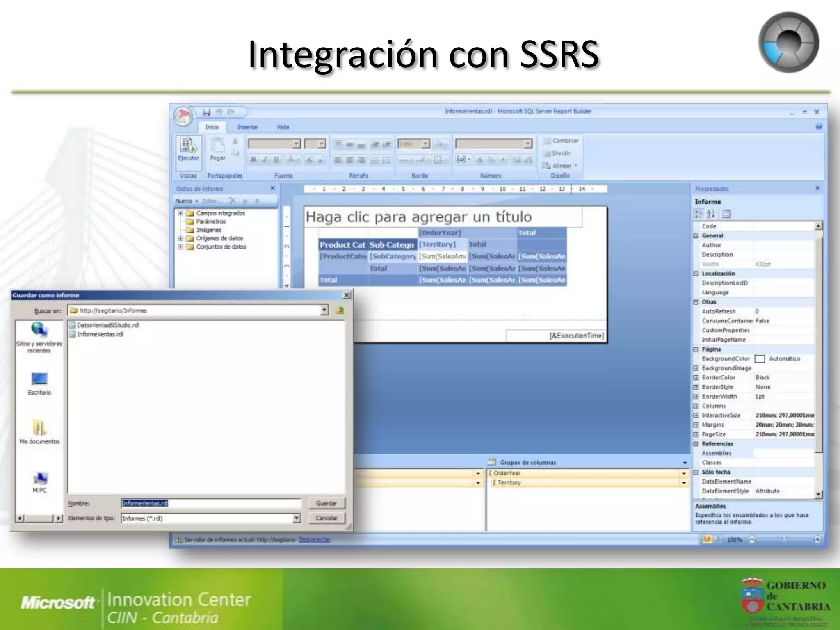Open the font size dropdown
Image resolution: width=840 pixels, height=630 pixels.
pyautogui.click(x=322, y=144)
